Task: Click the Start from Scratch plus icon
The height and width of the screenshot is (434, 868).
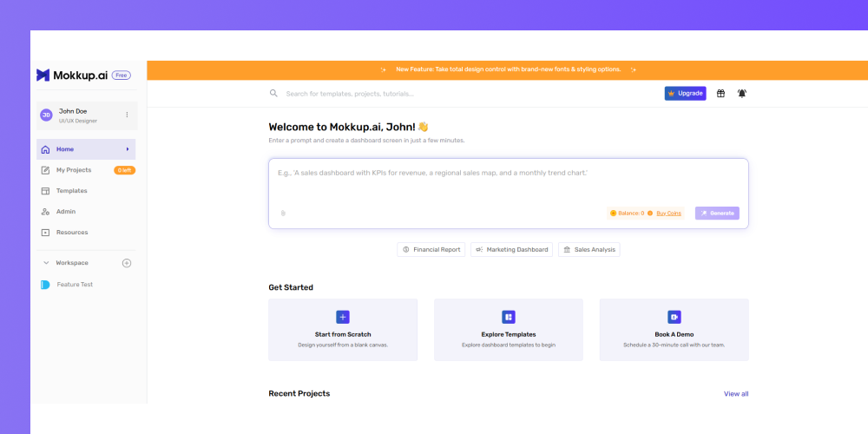Action: [x=343, y=317]
